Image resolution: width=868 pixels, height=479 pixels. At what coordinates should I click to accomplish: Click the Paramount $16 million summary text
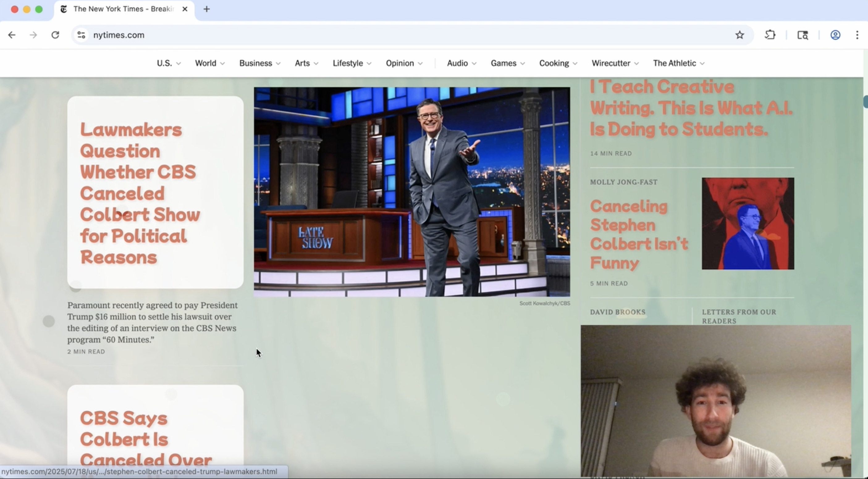152,322
